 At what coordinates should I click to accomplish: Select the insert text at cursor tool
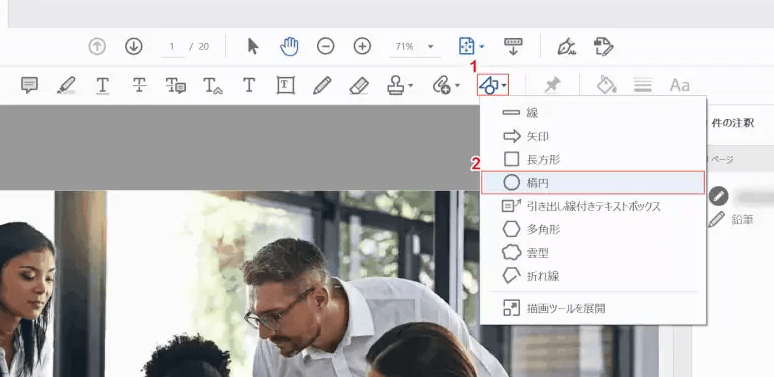(213, 85)
